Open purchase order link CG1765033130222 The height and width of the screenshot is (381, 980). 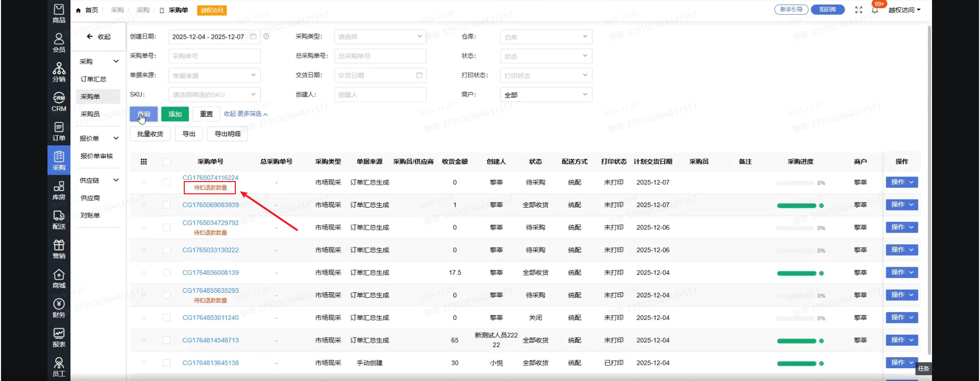[x=210, y=250]
